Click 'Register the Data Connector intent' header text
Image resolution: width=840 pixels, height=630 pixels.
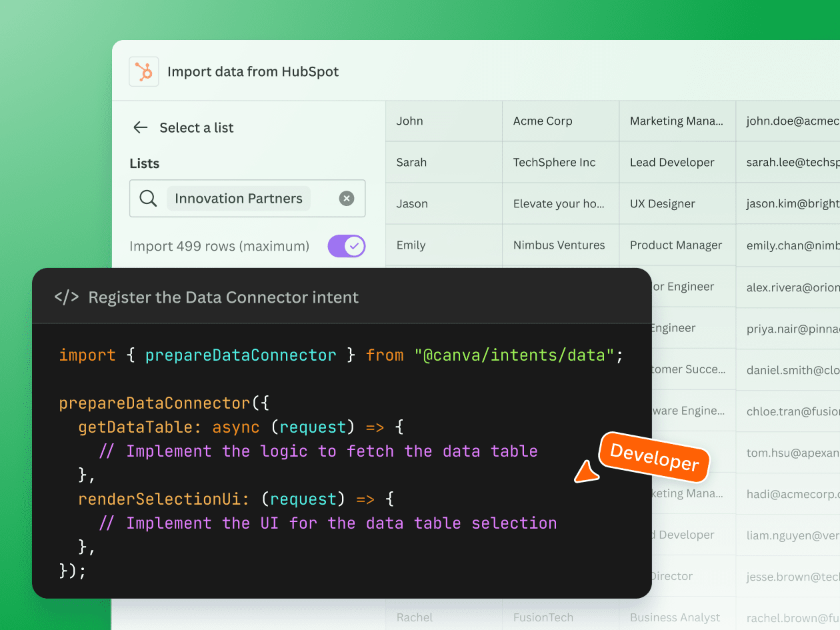click(x=223, y=297)
